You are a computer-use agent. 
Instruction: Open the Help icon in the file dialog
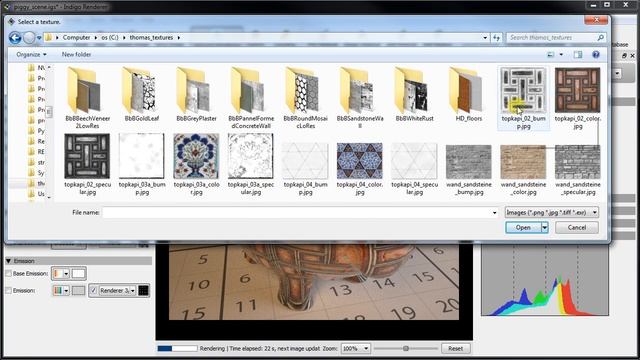pos(596,54)
